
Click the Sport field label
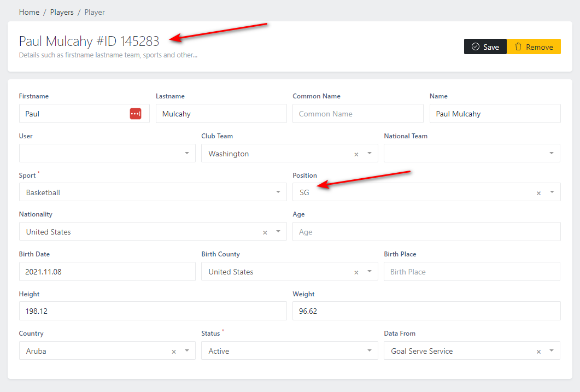click(x=27, y=175)
